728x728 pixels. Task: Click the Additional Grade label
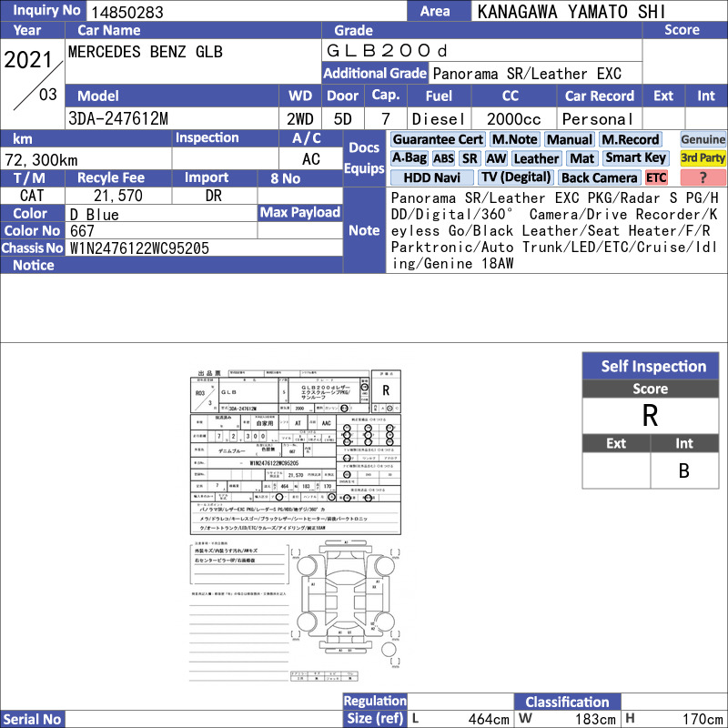point(375,74)
